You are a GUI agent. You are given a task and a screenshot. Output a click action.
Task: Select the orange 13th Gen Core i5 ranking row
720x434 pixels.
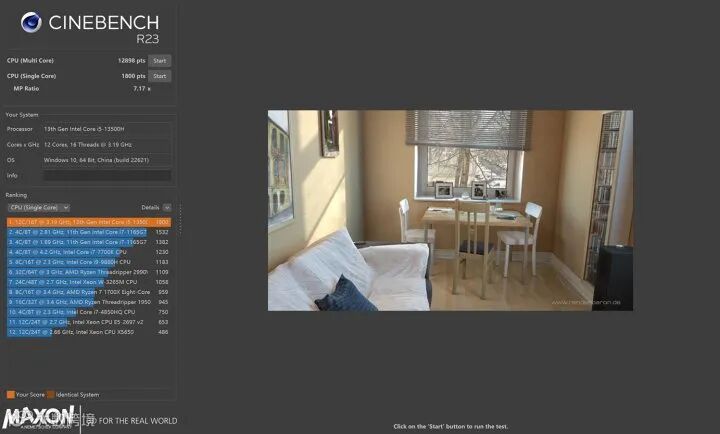tap(89, 222)
